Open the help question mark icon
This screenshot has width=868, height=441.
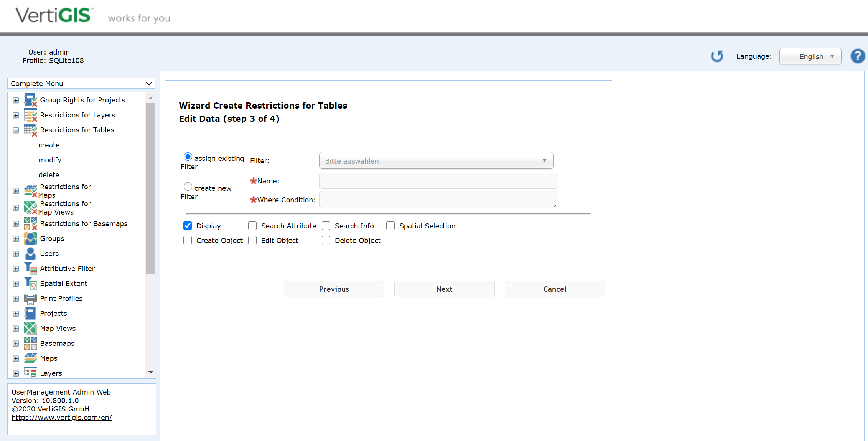[858, 56]
